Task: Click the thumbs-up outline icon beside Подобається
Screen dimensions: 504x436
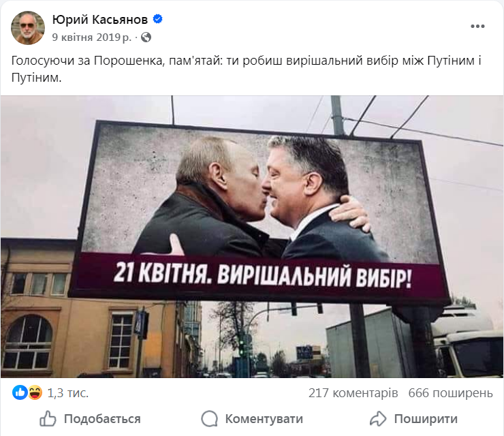Action: coord(48,419)
